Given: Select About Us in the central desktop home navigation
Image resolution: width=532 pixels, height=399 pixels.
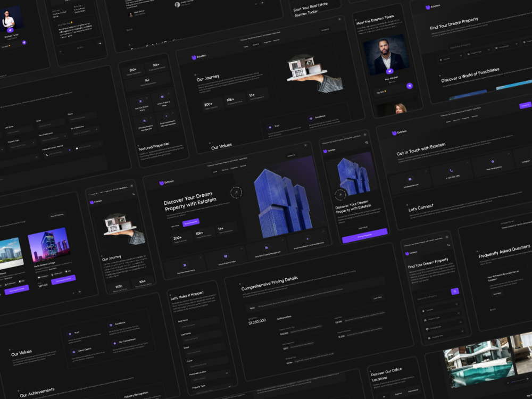Looking at the screenshot, I should pos(225,170).
